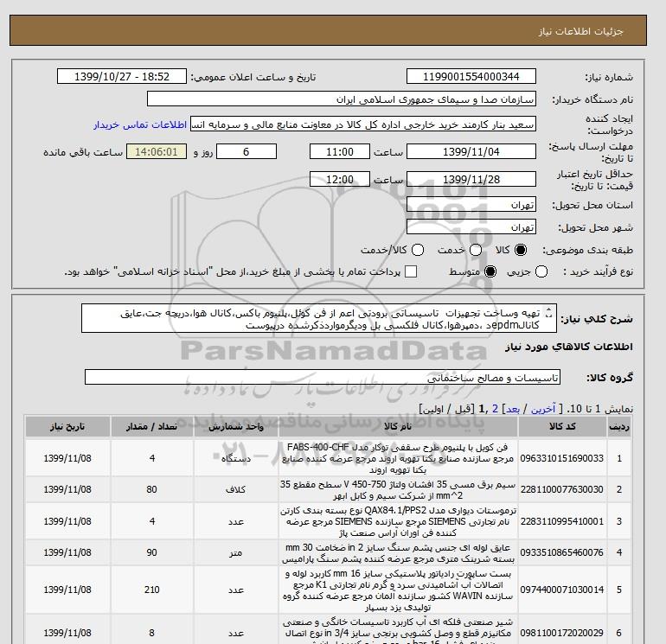Click the response deadline date 1399/11/04 field

470,152
